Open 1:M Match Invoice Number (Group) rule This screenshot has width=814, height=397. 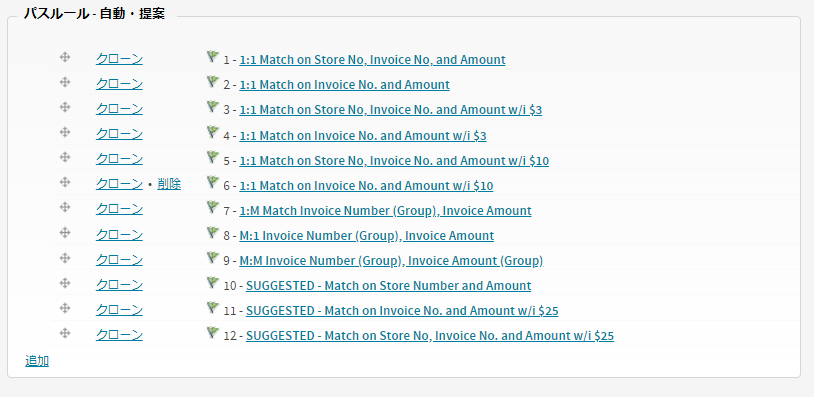(385, 211)
